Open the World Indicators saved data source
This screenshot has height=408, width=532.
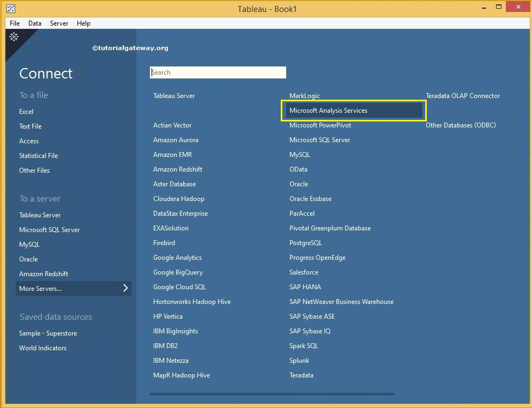coord(43,348)
